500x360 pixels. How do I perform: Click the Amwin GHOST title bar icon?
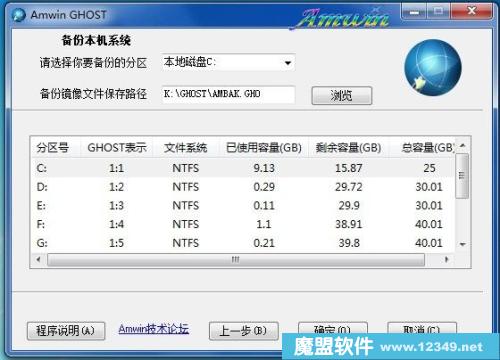coord(19,15)
